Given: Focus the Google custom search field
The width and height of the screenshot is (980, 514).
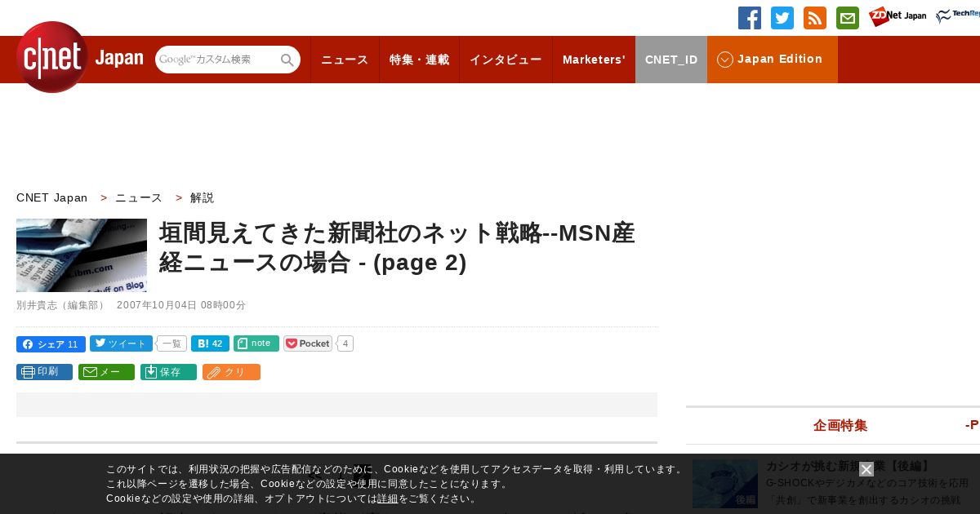Looking at the screenshot, I should click(x=217, y=60).
